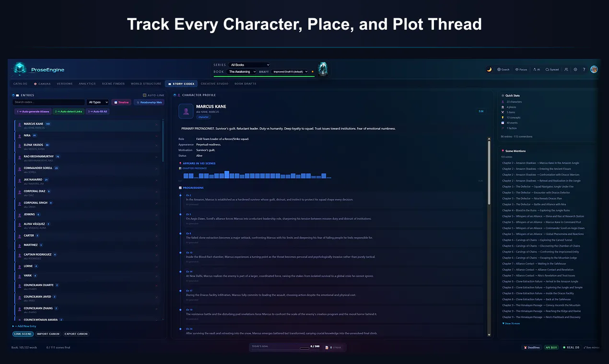Click the book cover thumbnail
Screen dimensions: 609x364
click(x=323, y=68)
